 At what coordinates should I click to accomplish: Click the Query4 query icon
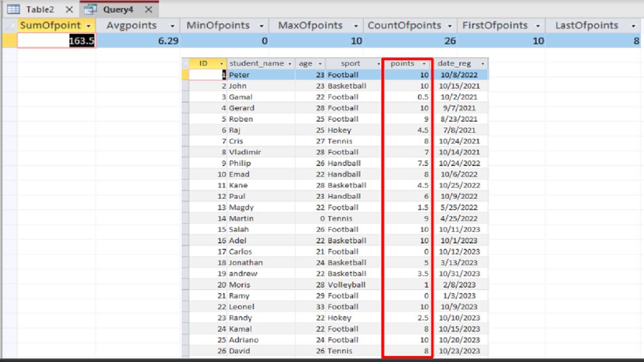pyautogui.click(x=91, y=10)
